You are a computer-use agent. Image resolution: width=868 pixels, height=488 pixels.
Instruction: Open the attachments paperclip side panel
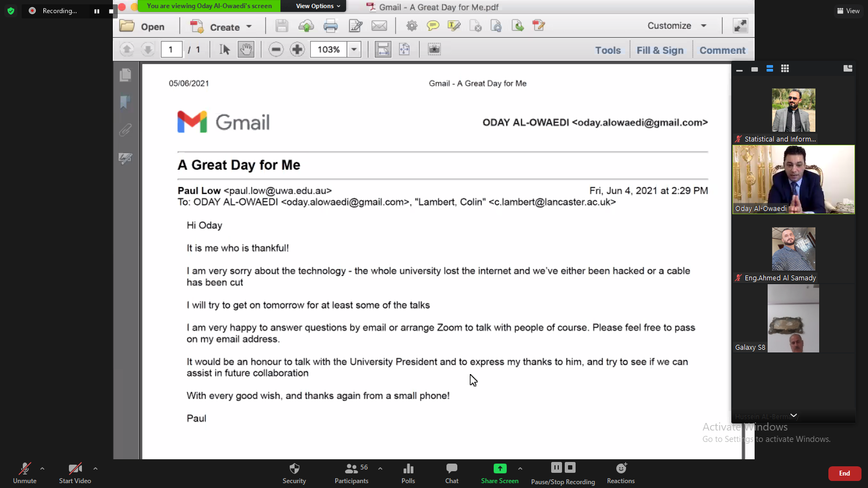[125, 130]
